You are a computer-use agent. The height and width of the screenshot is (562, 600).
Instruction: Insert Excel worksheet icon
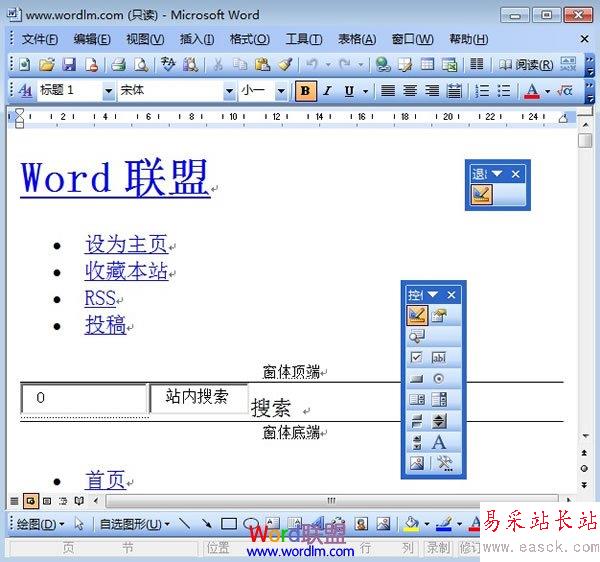pyautogui.click(x=450, y=65)
